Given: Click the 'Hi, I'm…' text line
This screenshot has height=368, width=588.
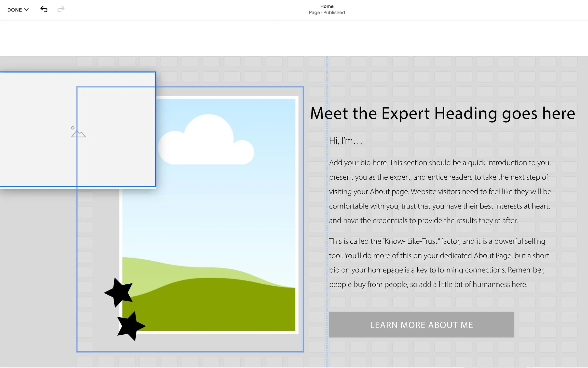Looking at the screenshot, I should tap(346, 141).
